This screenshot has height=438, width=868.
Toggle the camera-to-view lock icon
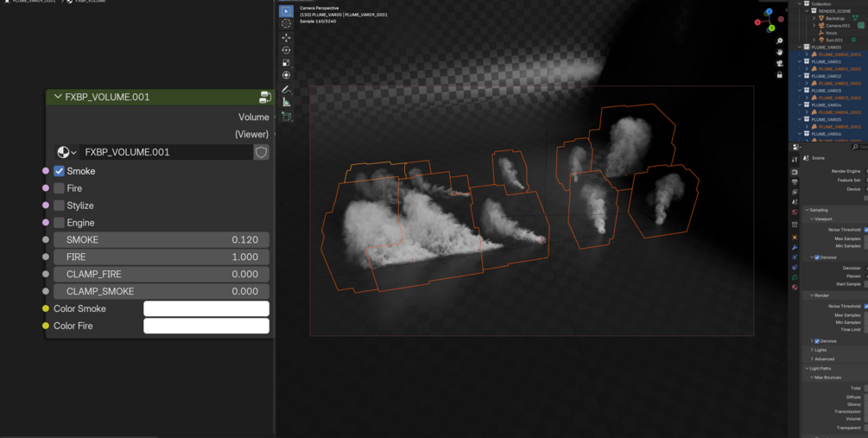pos(779,75)
